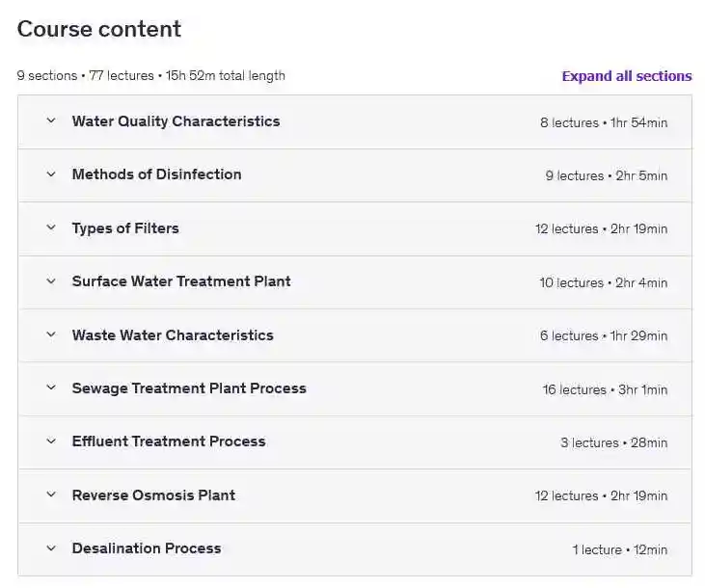Open the Methods of Disinfection section title

pyautogui.click(x=156, y=174)
